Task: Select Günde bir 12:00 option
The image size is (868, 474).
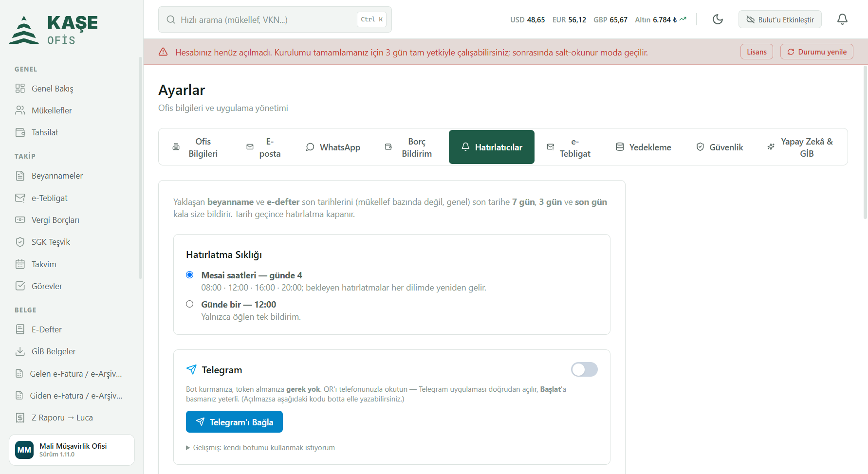Action: pyautogui.click(x=190, y=304)
